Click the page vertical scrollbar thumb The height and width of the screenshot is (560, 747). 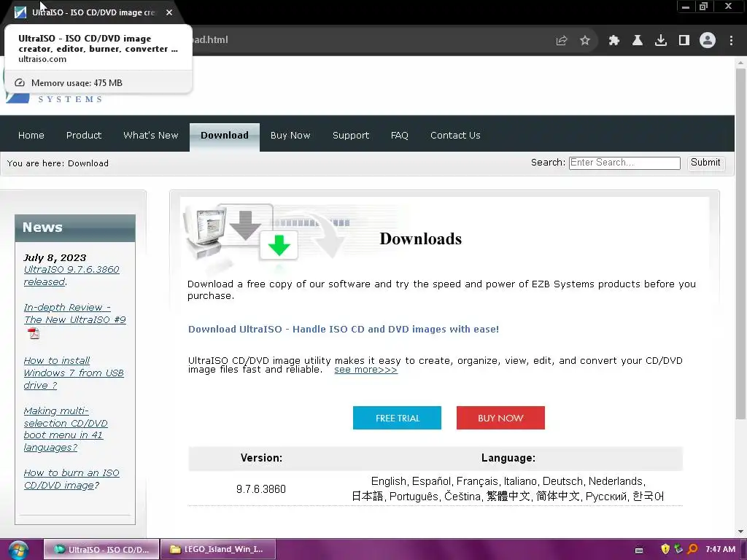point(740,244)
